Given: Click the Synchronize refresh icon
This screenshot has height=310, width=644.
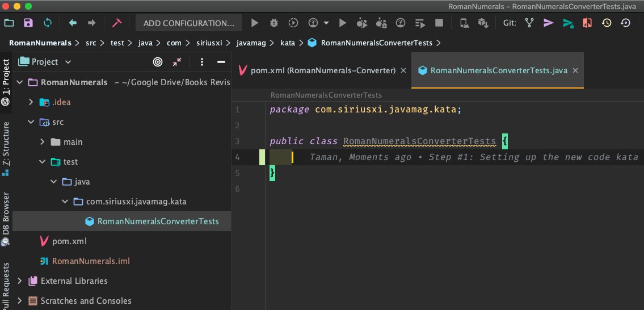Looking at the screenshot, I should [48, 23].
